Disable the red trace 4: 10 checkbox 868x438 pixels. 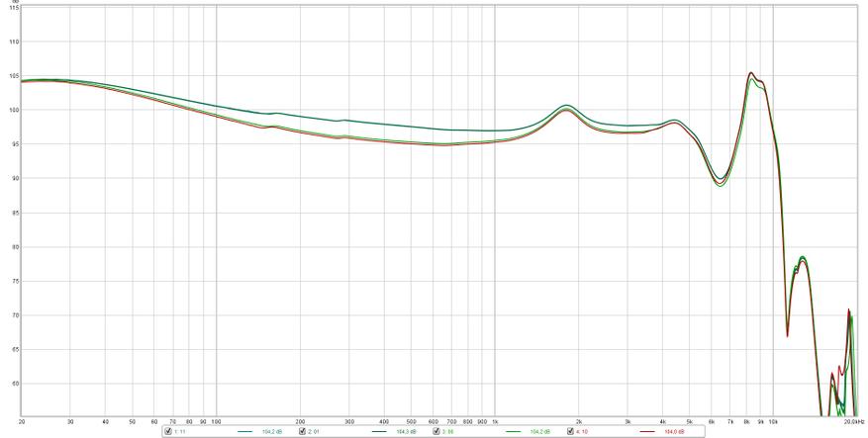pos(570,431)
